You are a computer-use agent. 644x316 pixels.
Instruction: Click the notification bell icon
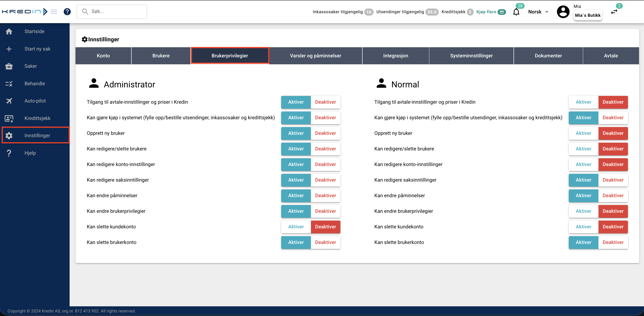516,12
